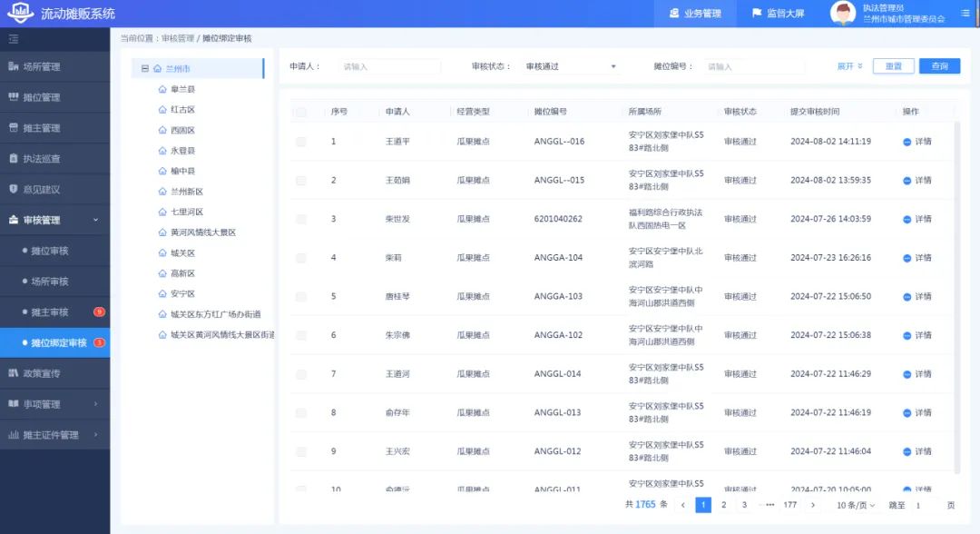Open the 10条/页 page size dropdown
Image resolution: width=980 pixels, height=534 pixels.
click(856, 505)
